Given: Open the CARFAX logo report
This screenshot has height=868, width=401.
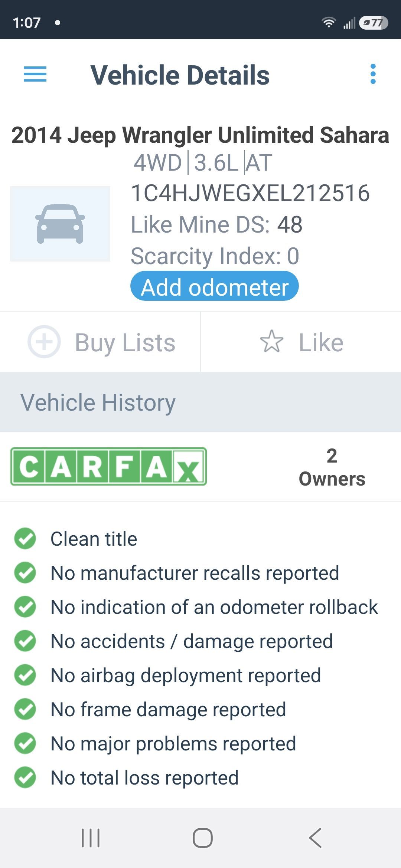Looking at the screenshot, I should [x=108, y=466].
